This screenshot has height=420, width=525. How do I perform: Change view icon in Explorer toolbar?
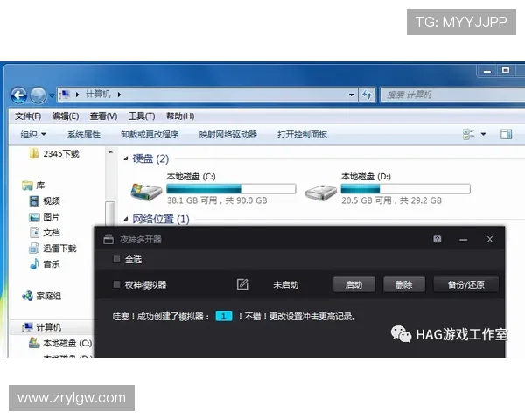[468, 134]
